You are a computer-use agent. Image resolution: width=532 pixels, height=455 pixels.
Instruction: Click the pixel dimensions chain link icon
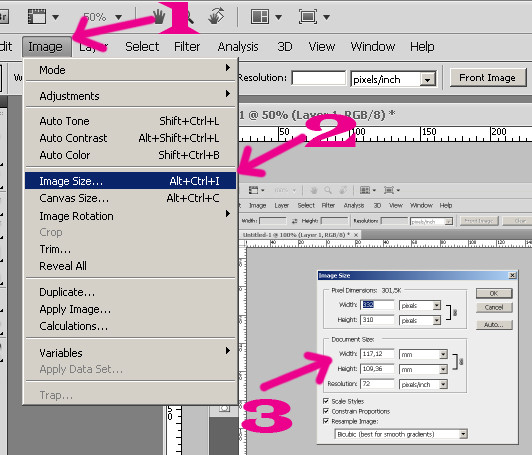[455, 312]
